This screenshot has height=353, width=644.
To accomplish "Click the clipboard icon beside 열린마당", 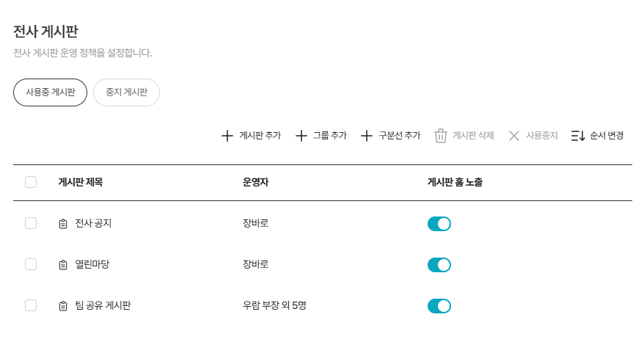I will click(x=63, y=265).
